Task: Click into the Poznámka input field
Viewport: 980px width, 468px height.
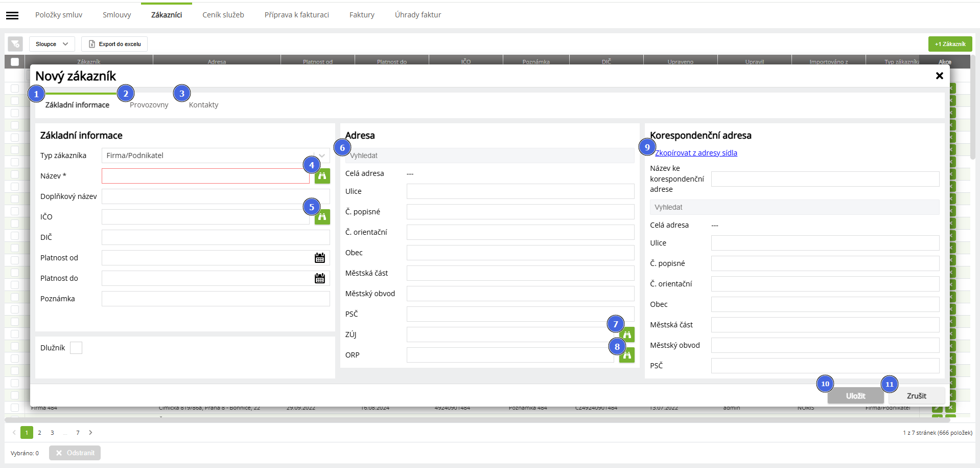Action: pyautogui.click(x=216, y=299)
